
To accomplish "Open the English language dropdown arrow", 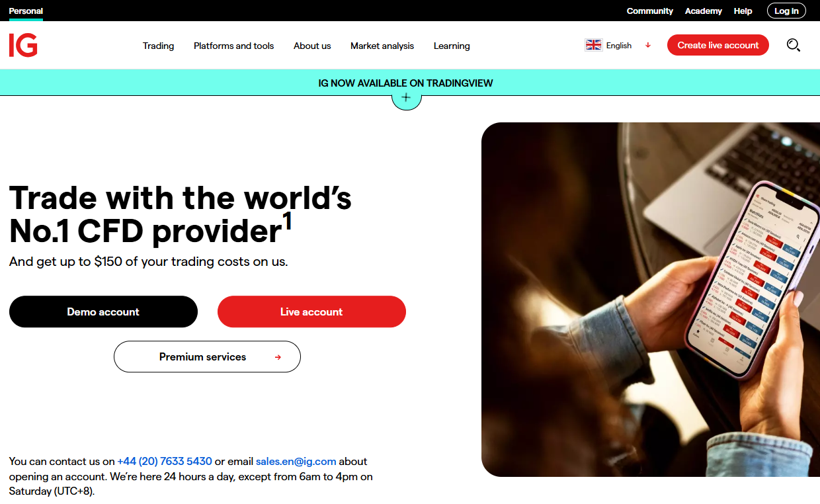I will point(648,45).
